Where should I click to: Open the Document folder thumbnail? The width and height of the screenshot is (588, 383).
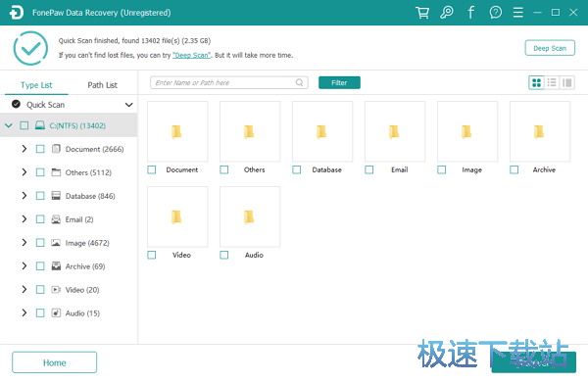tap(177, 131)
